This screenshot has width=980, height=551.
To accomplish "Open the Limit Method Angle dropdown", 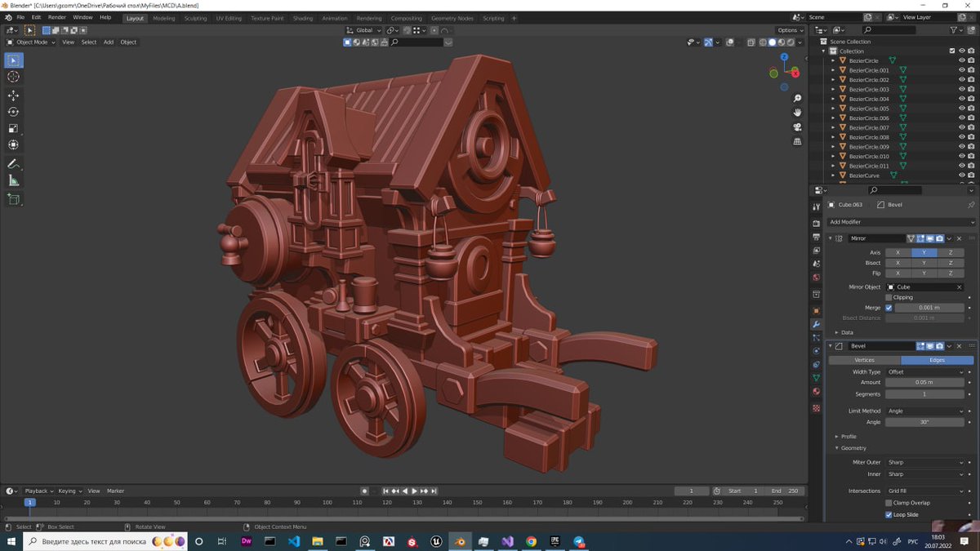I will [924, 411].
